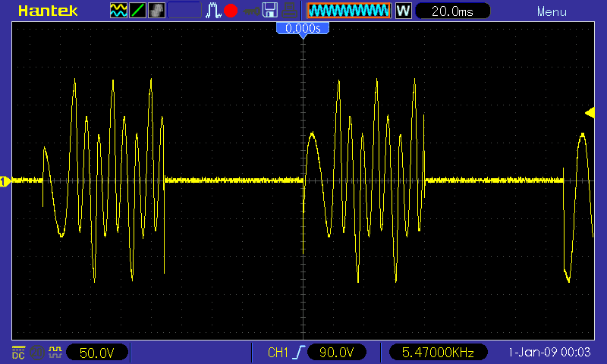This screenshot has height=364, width=607.
Task: Click the 0.000s horizontal trigger position marker
Action: pyautogui.click(x=303, y=30)
